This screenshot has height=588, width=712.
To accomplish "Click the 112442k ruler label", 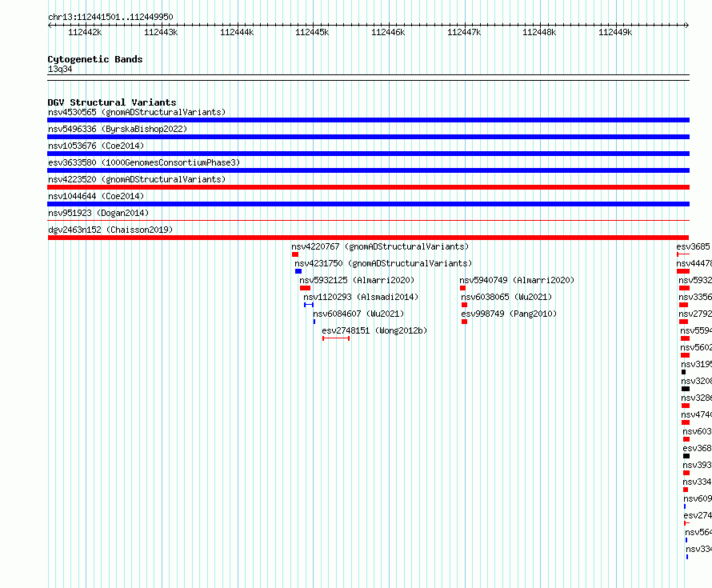I will coord(85,32).
